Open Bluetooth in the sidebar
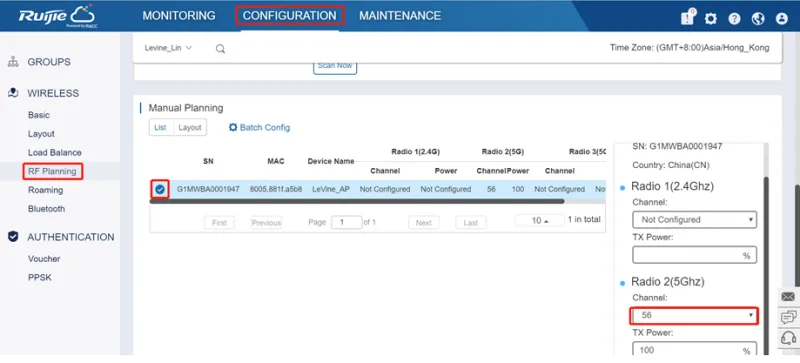 point(46,209)
